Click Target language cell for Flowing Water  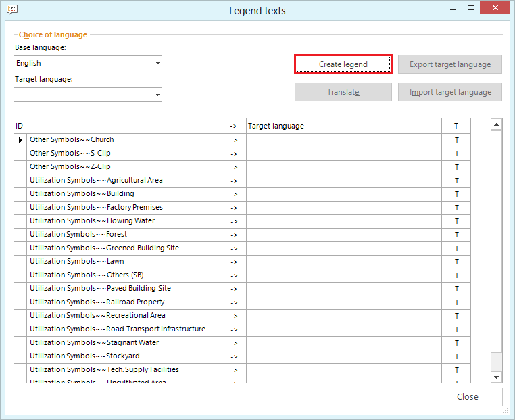pos(343,221)
